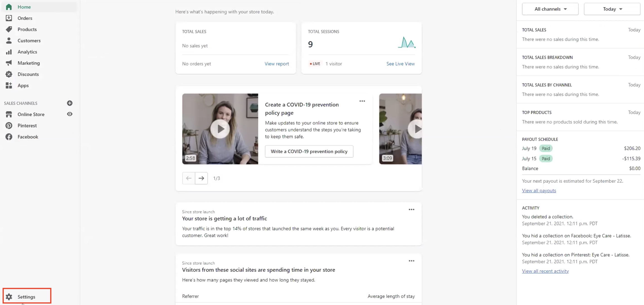Click Write a COVID-19 prevention policy button
Image resolution: width=644 pixels, height=305 pixels.
(x=309, y=151)
